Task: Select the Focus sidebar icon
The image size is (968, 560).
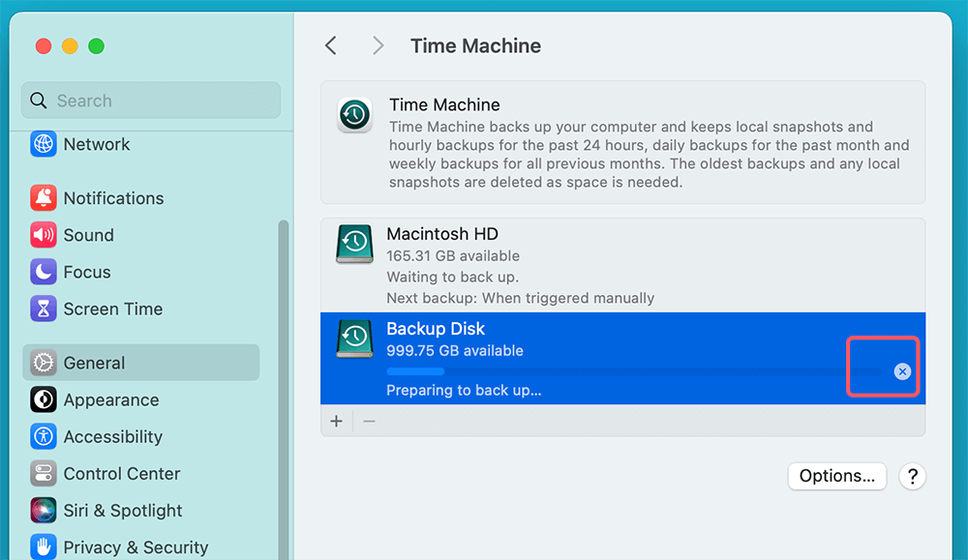Action: (x=86, y=272)
